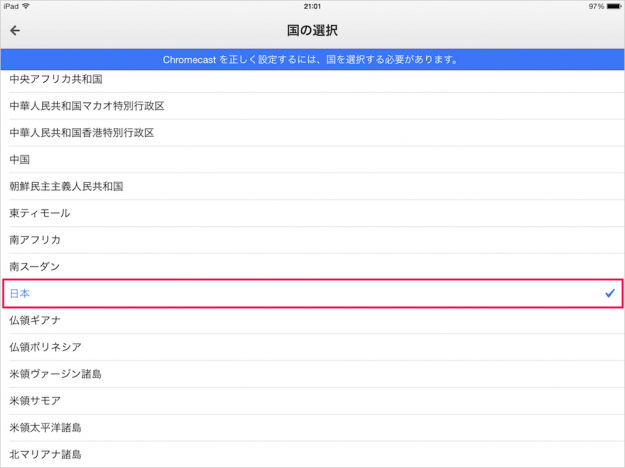
Task: Choose 朝鮮民主主義人民共和国 in the list
Action: [65, 187]
